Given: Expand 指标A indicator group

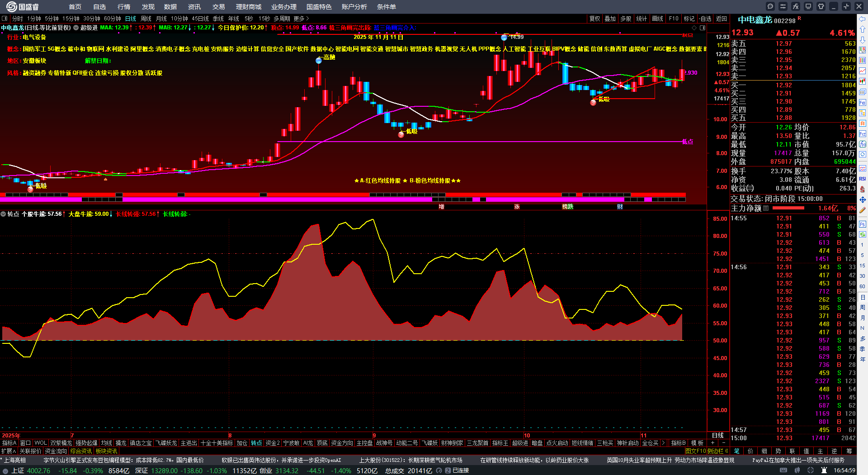Looking at the screenshot, I should click(9, 443).
